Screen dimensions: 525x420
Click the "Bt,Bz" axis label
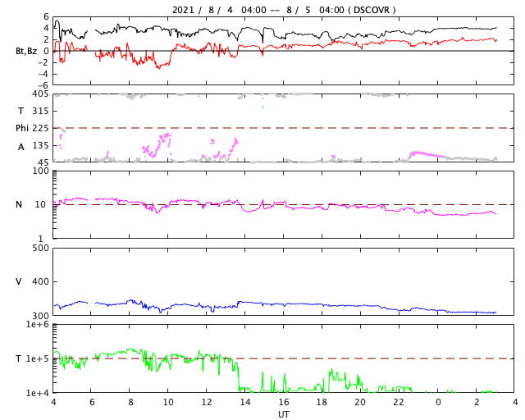point(26,51)
